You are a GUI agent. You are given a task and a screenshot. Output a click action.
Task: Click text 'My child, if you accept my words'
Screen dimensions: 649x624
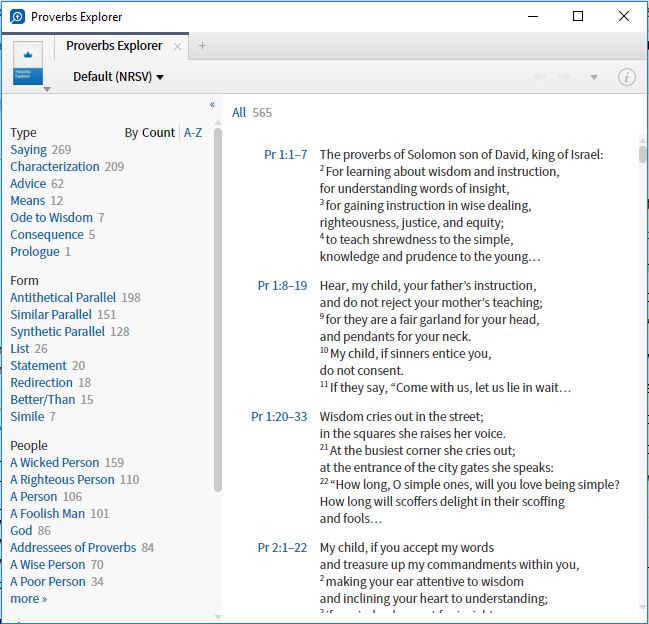click(407, 547)
